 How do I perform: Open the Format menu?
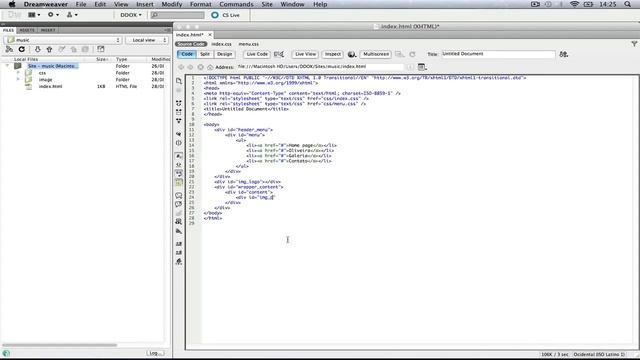tap(200, 4)
